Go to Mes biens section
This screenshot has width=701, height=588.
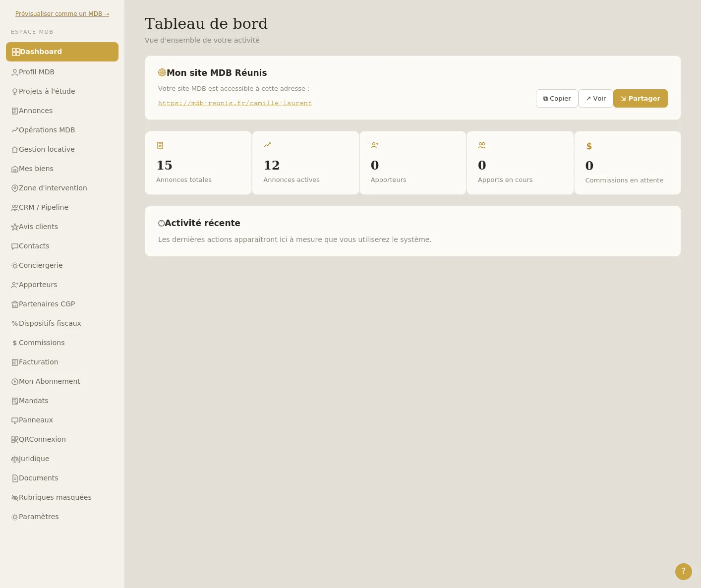click(x=62, y=169)
